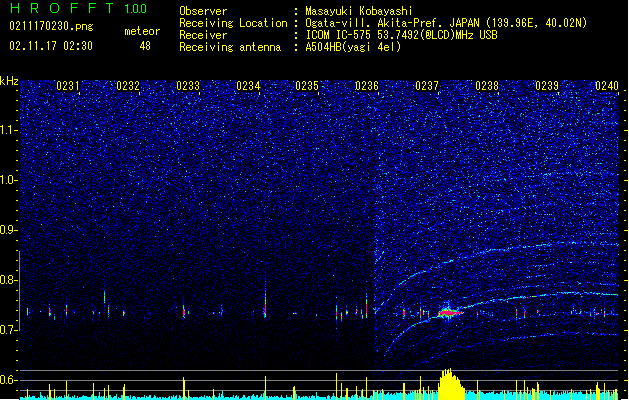The height and width of the screenshot is (400, 629).
Task: Click the 0234 time marker
Action: (248, 86)
